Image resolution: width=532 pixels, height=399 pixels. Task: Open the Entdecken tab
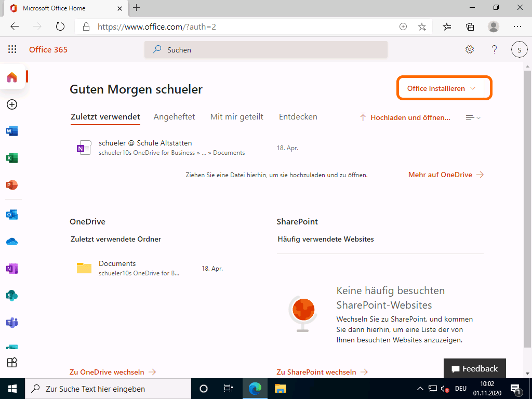point(298,117)
